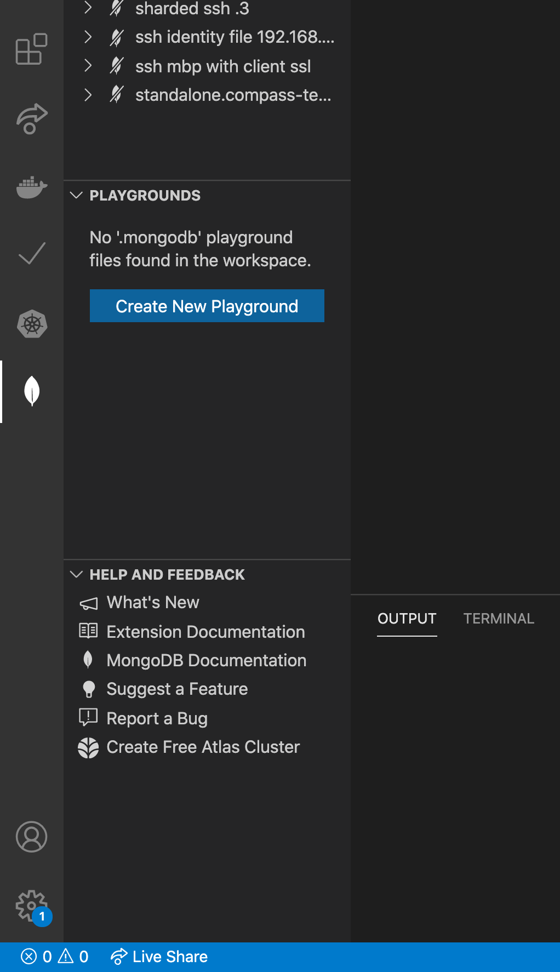
Task: Switch to the Output tab
Action: (407, 619)
